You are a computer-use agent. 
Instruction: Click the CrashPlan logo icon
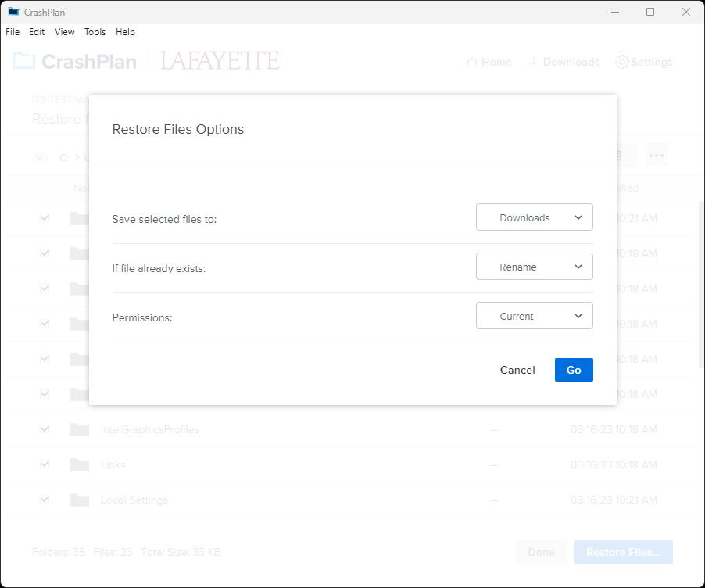(23, 61)
